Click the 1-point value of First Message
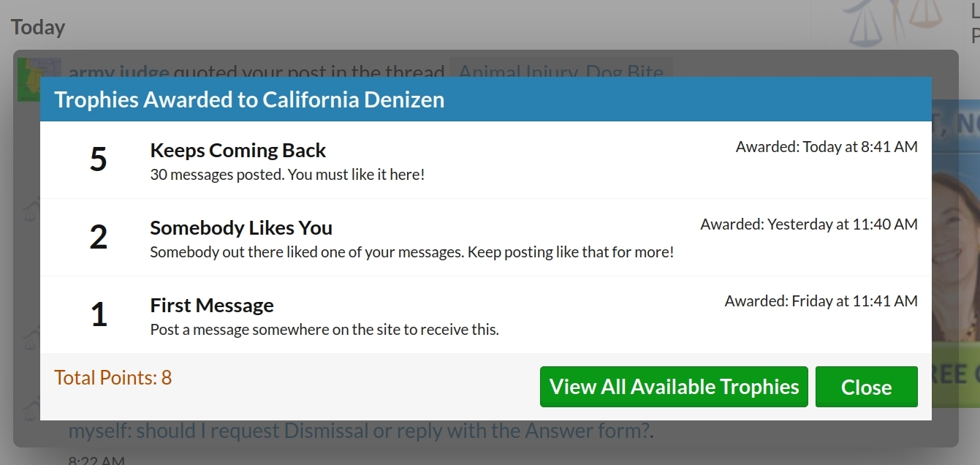 click(99, 314)
